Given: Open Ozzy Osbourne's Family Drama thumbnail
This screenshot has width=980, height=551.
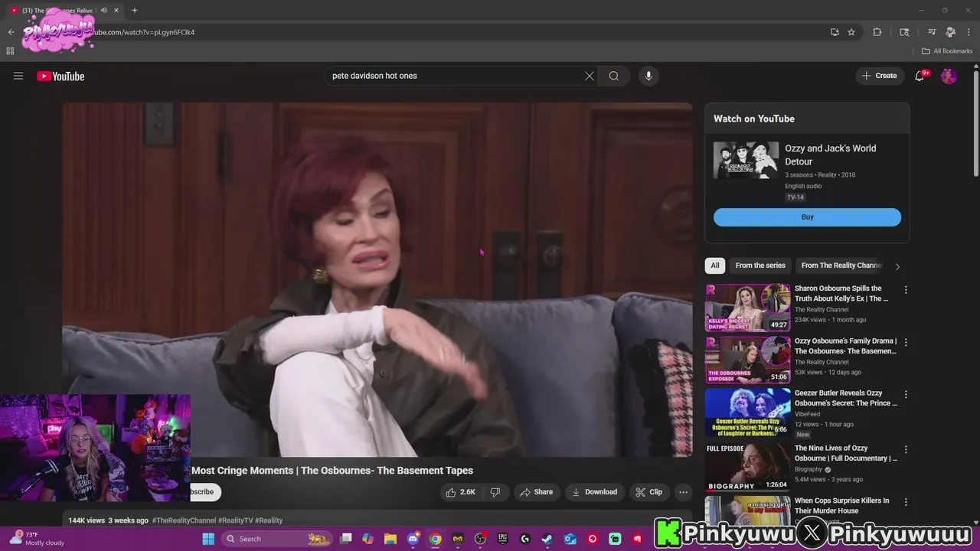Looking at the screenshot, I should click(748, 360).
